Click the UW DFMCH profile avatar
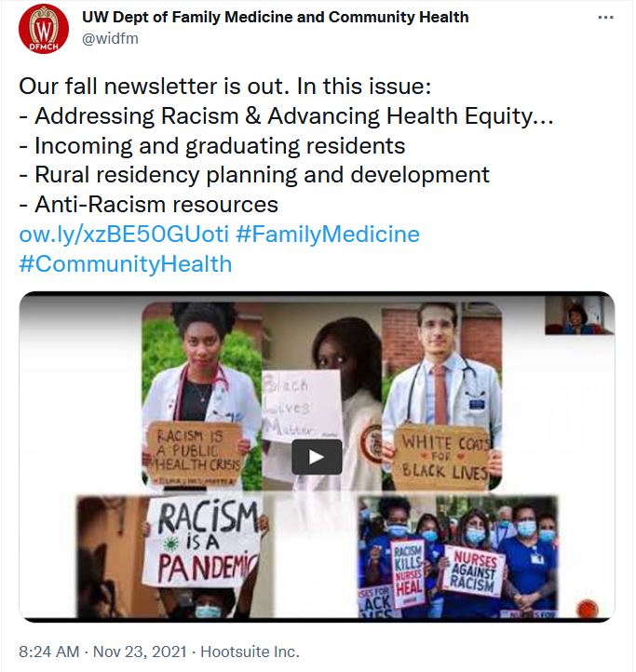The image size is (636, 672). point(44,29)
